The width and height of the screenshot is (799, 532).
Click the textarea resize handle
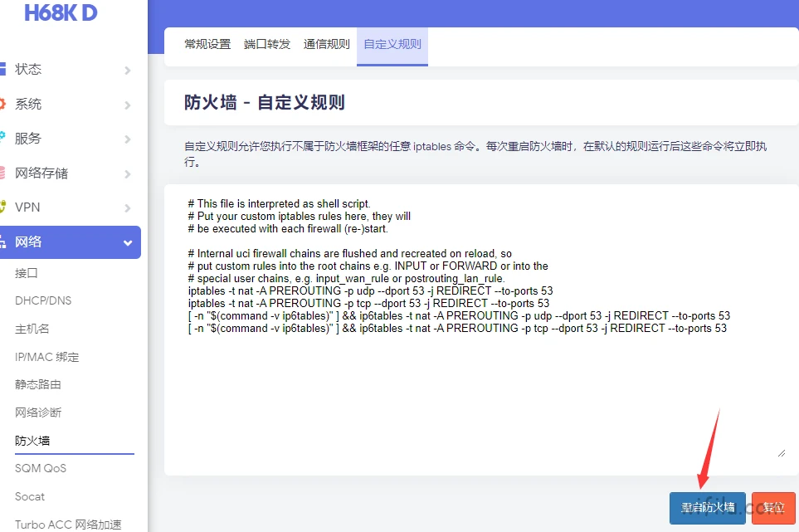[782, 453]
